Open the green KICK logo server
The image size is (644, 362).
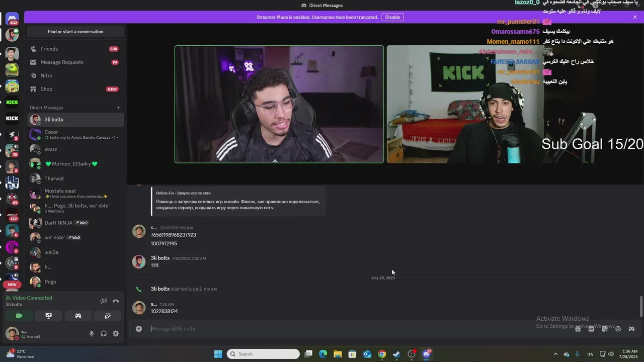tap(12, 102)
